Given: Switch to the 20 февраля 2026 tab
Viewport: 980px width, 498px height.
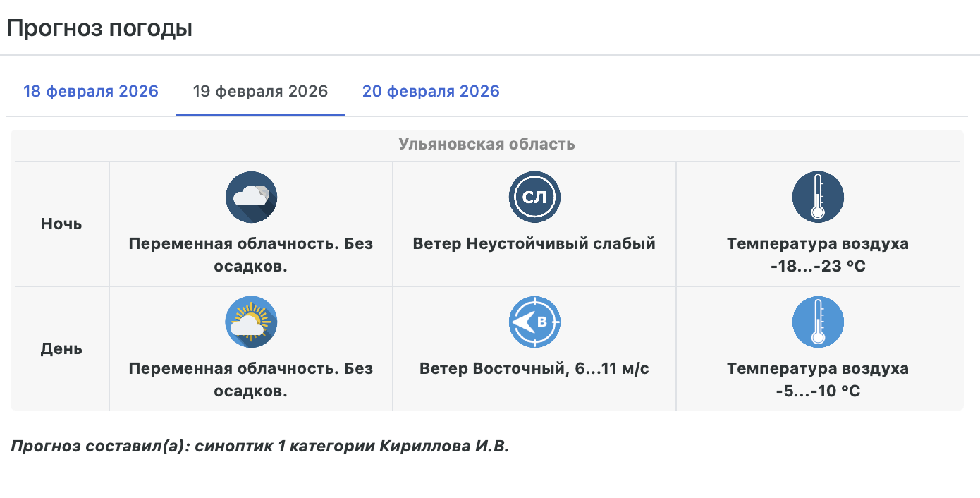Looking at the screenshot, I should point(431,92).
